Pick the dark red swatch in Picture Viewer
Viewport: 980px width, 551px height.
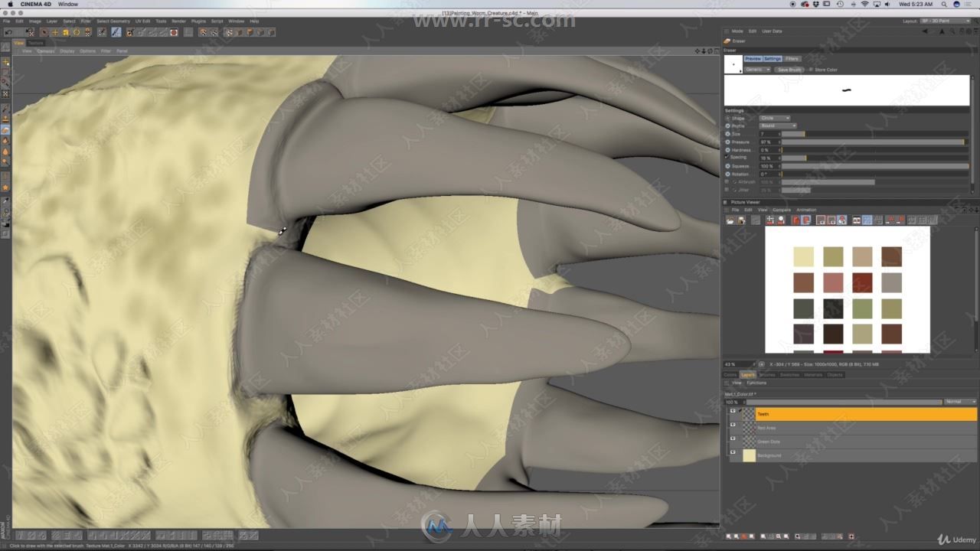click(x=862, y=282)
